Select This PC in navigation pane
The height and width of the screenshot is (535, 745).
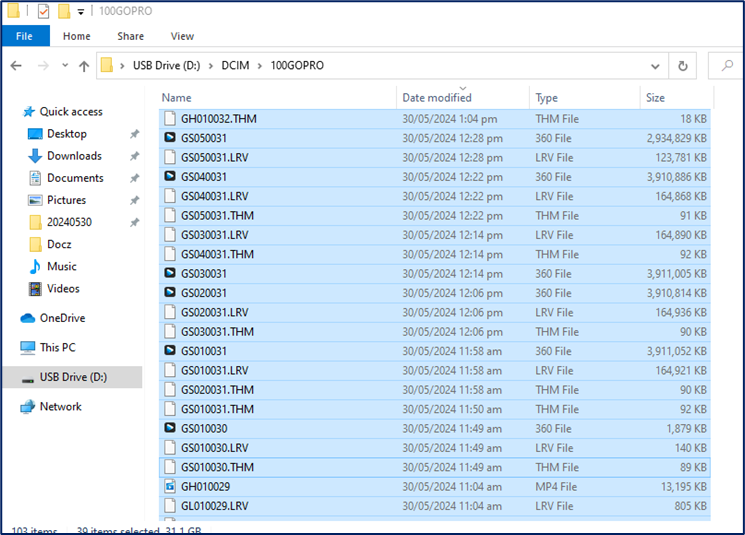pos(57,347)
